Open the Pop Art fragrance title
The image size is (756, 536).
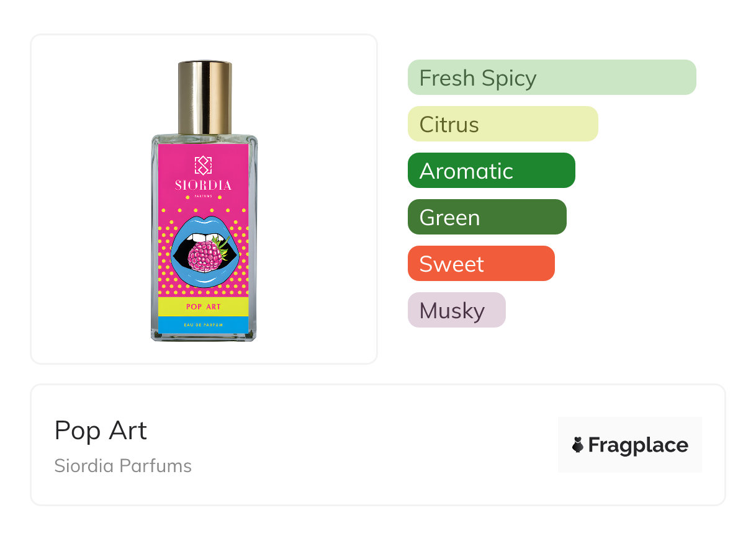tap(101, 431)
